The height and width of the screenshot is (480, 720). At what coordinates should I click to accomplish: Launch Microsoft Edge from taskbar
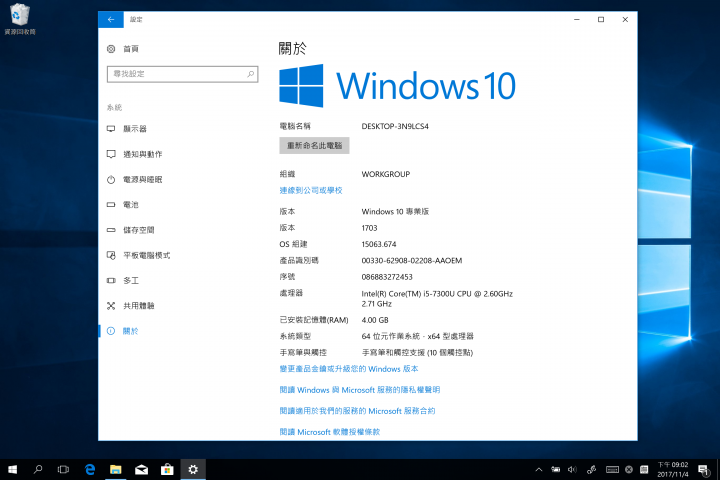tap(90, 469)
